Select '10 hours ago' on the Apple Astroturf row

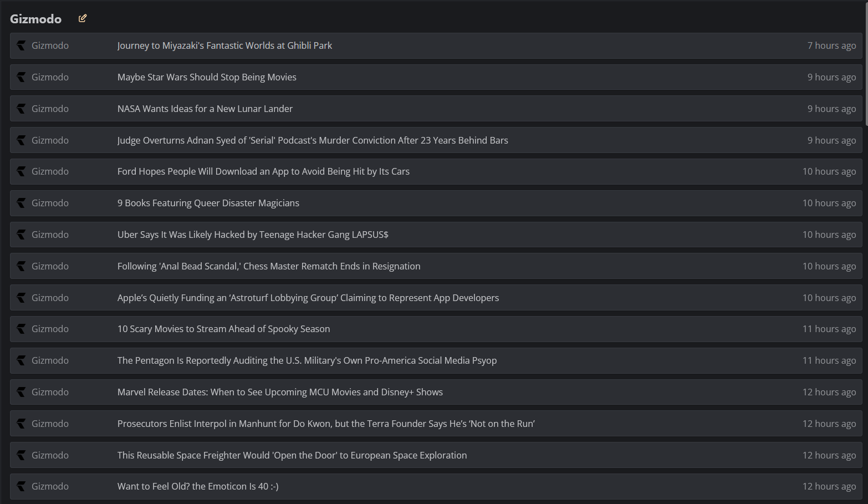click(829, 298)
